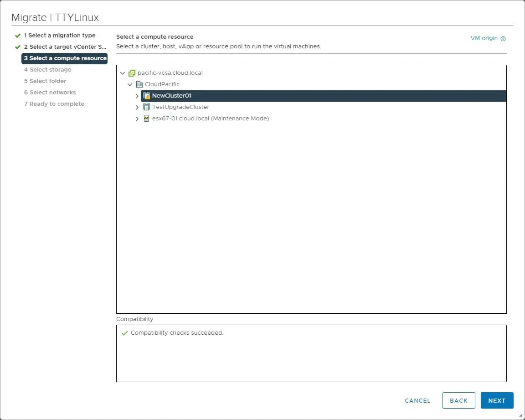The width and height of the screenshot is (525, 420).
Task: Select the TestUpgradeCluster row
Action: [181, 107]
